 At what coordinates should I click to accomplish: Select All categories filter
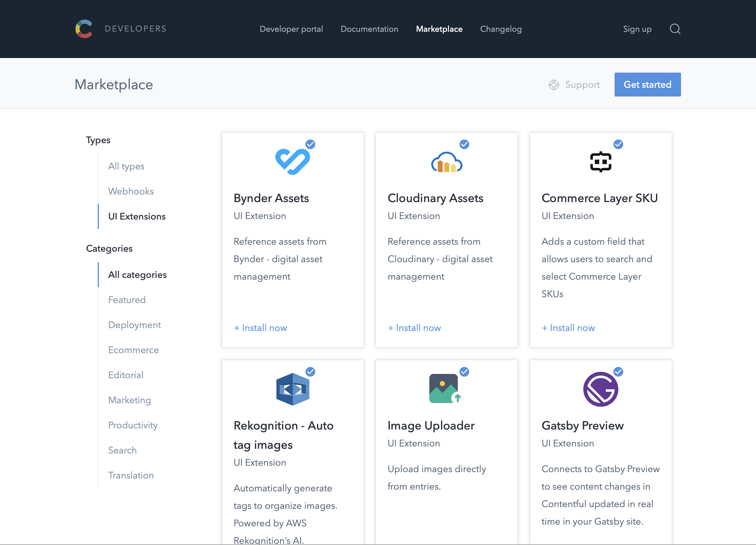(137, 275)
